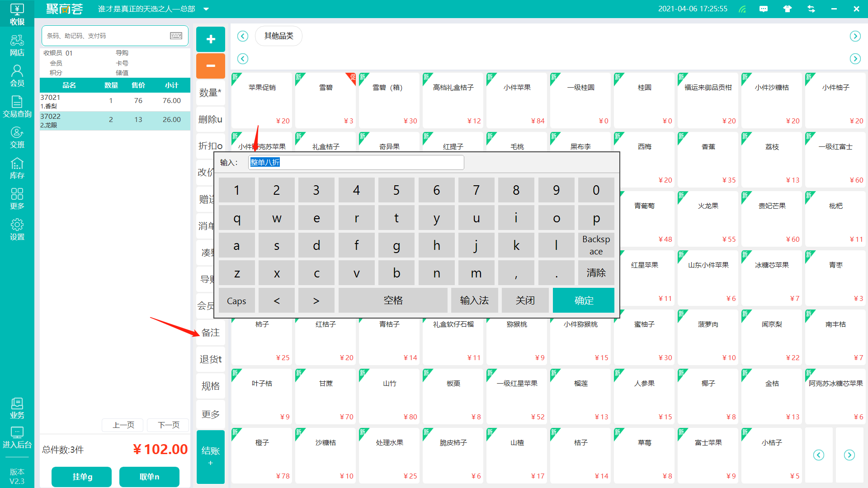Click left arrow on subcategory row

(x=243, y=59)
